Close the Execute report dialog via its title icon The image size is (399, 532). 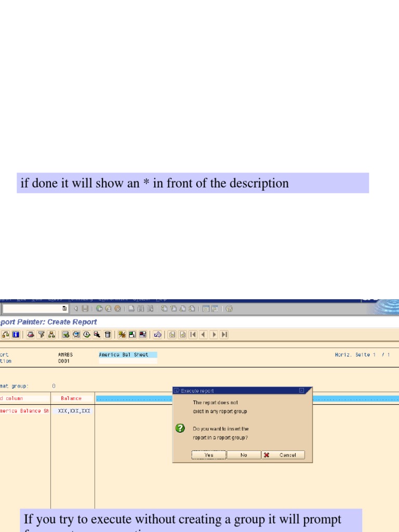point(301,391)
